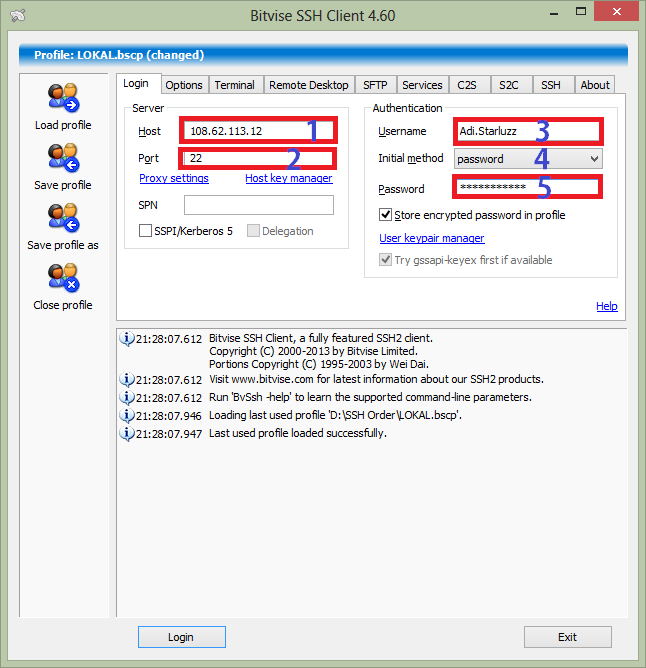Click the SPN input field
The height and width of the screenshot is (668, 646).
click(259, 205)
